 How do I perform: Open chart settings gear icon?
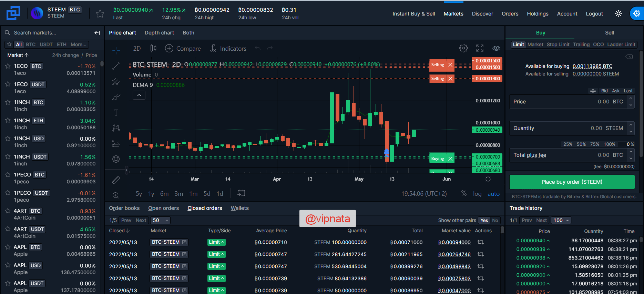(464, 48)
